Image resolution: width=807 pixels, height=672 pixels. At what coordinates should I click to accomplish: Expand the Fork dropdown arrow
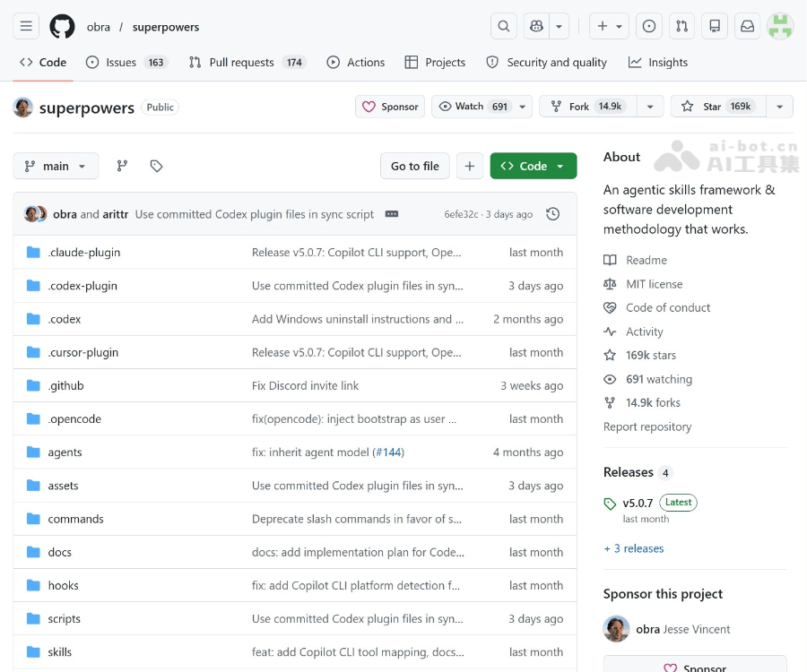click(x=650, y=107)
